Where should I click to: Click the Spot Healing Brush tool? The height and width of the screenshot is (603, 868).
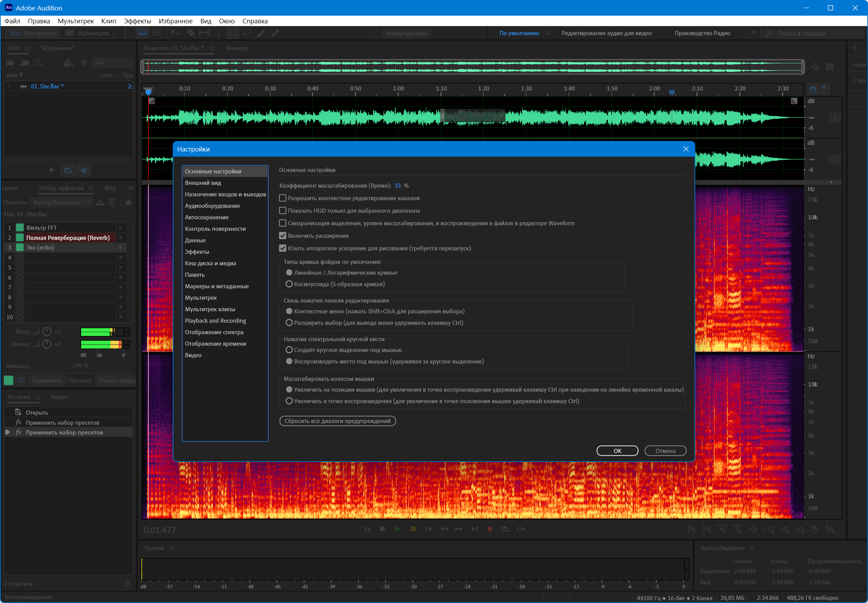[275, 33]
